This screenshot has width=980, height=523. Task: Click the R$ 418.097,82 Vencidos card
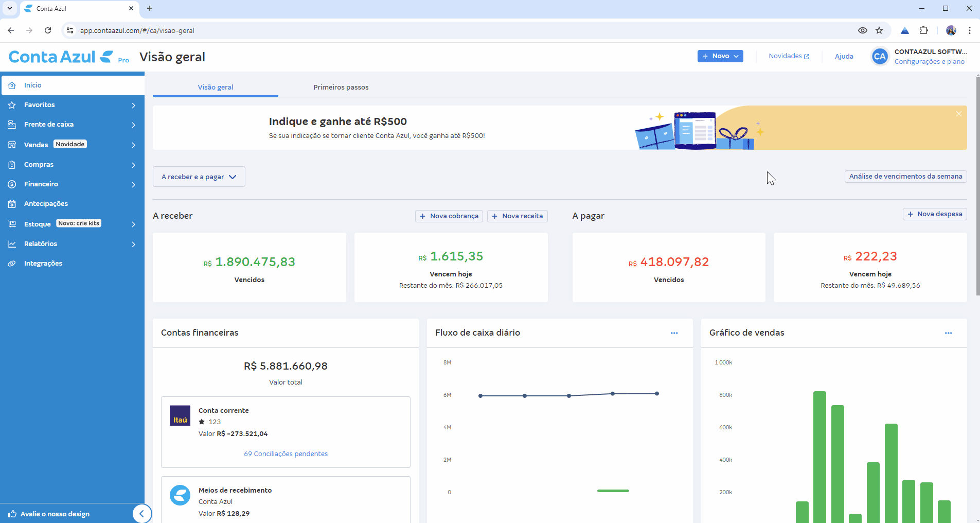tap(669, 268)
